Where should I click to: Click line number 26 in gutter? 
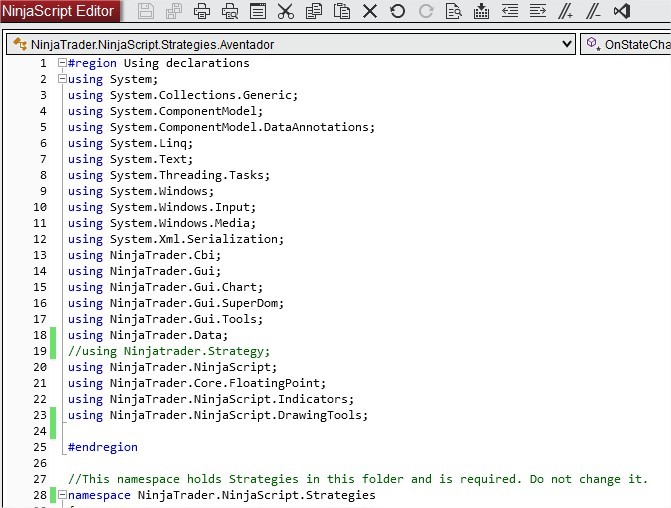(x=40, y=463)
